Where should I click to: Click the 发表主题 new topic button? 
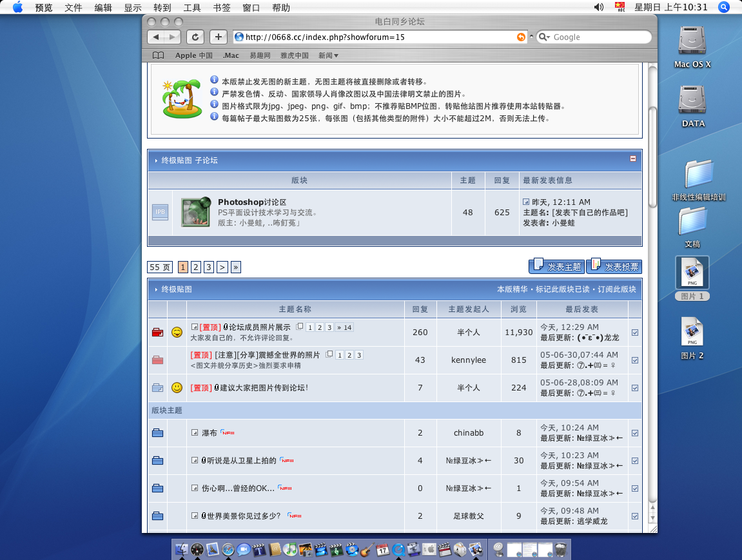[556, 266]
